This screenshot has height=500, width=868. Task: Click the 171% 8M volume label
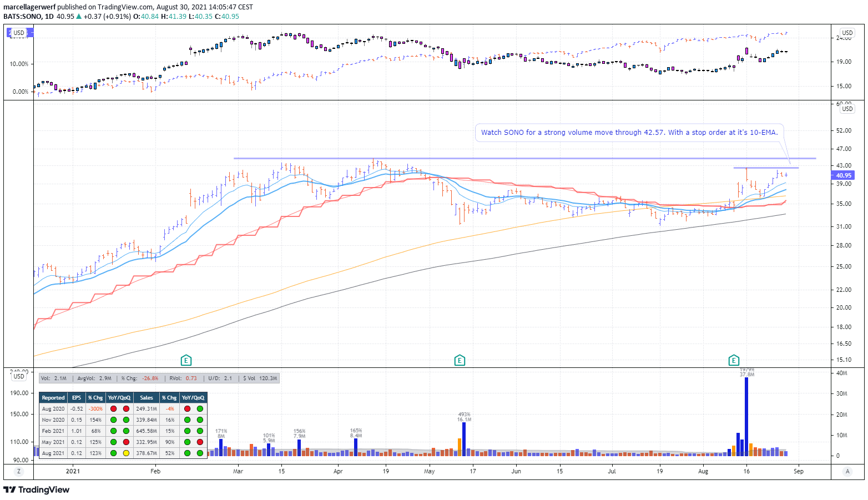tap(221, 433)
